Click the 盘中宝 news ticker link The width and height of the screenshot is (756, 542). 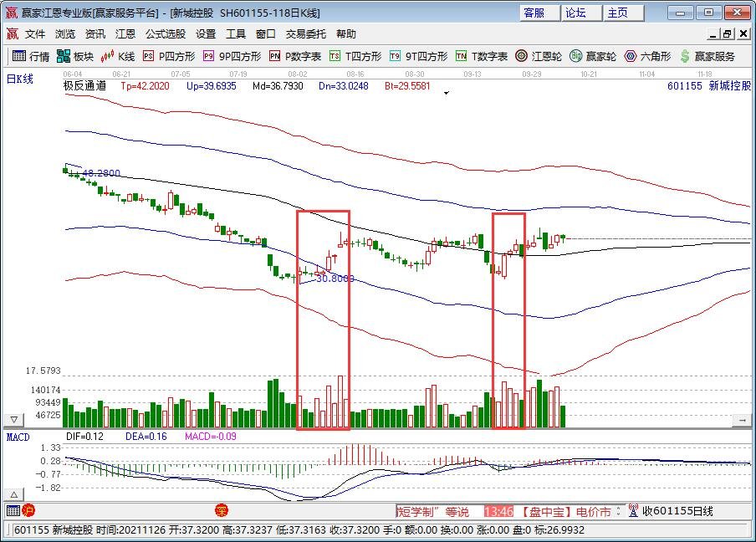548,511
